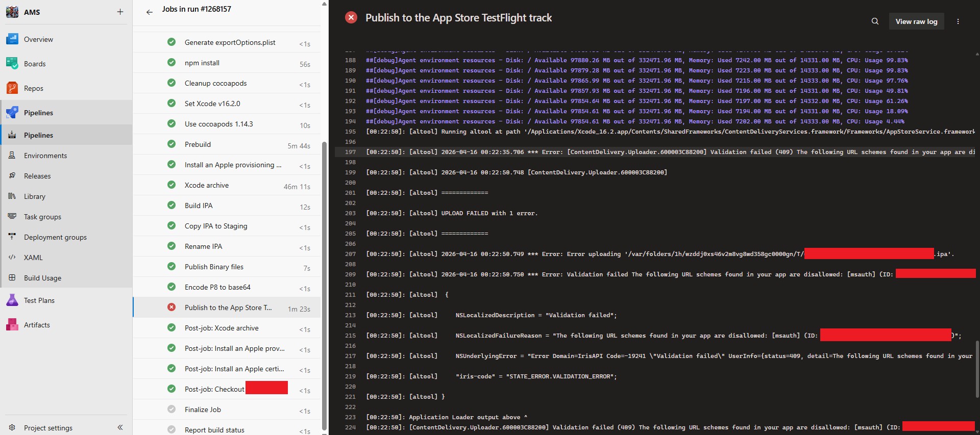Collapse the sidebar with double chevron
Viewport: 980px width, 435px height.
coord(120,427)
